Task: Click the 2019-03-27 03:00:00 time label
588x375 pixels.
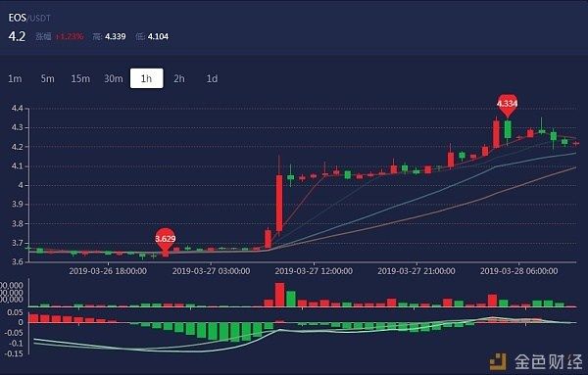Action: coord(211,271)
